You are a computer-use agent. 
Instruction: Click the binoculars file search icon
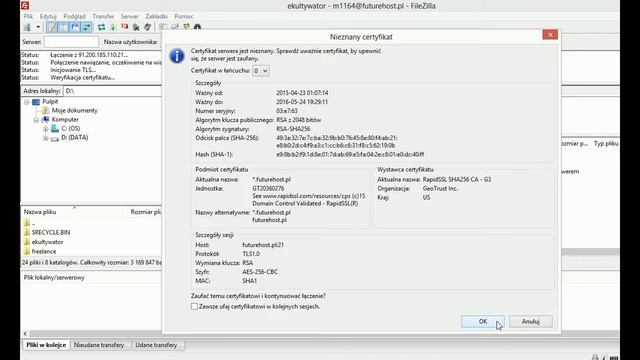[x=198, y=27]
